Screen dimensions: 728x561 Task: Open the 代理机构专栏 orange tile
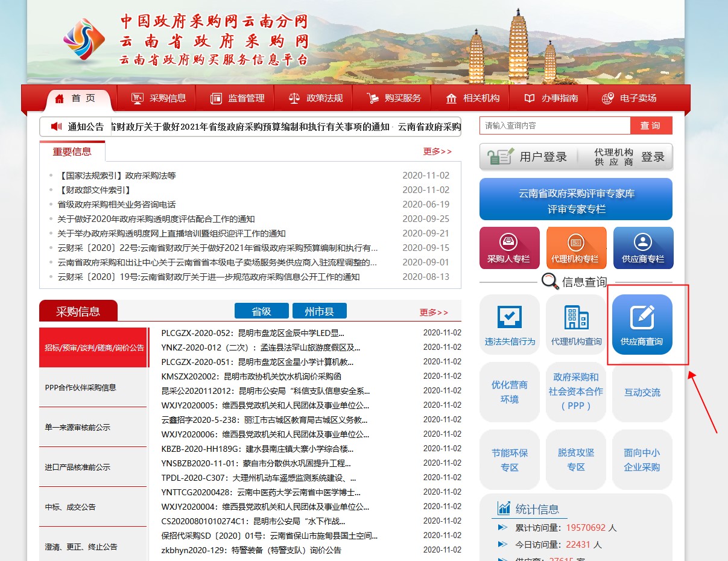pos(575,248)
